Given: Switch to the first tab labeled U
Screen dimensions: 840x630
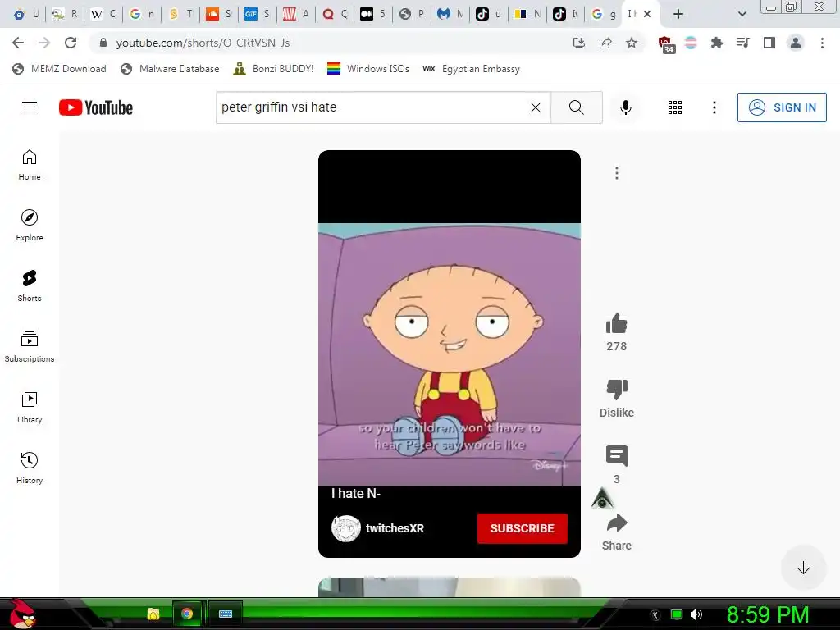Looking at the screenshot, I should [25, 14].
